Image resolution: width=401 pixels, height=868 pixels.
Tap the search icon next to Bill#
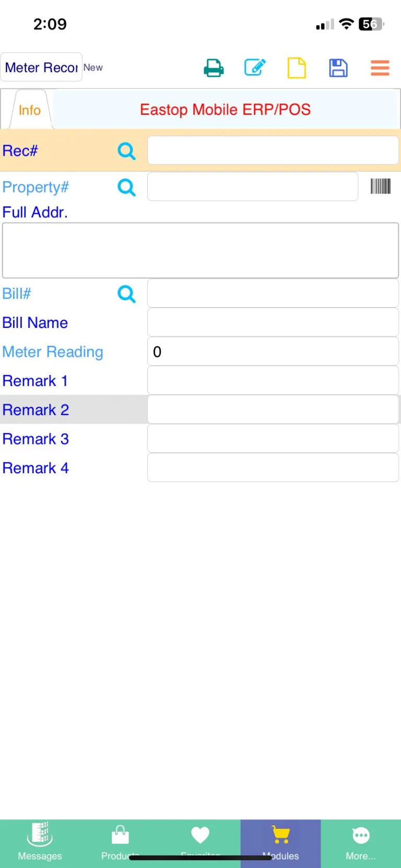[x=126, y=294]
